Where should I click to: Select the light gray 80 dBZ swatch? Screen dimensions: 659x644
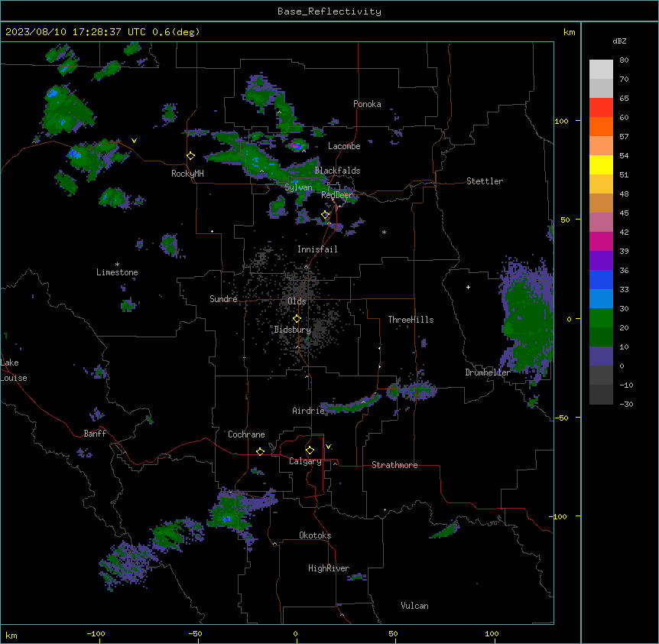[601, 70]
